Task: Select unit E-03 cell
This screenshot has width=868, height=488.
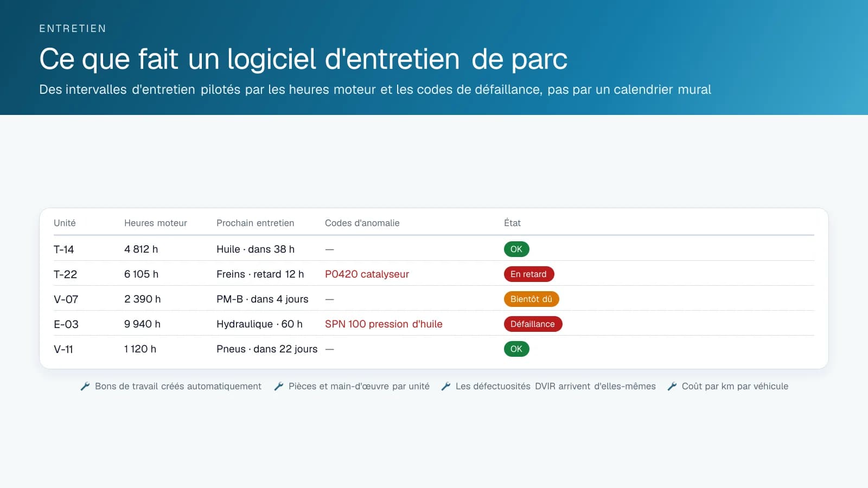Action: (66, 324)
